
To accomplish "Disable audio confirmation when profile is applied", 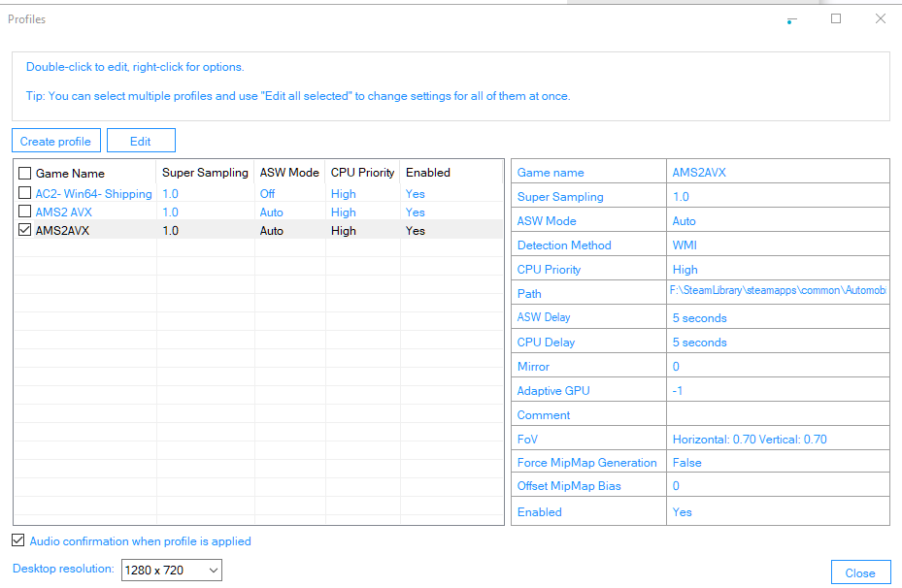I will [x=17, y=540].
